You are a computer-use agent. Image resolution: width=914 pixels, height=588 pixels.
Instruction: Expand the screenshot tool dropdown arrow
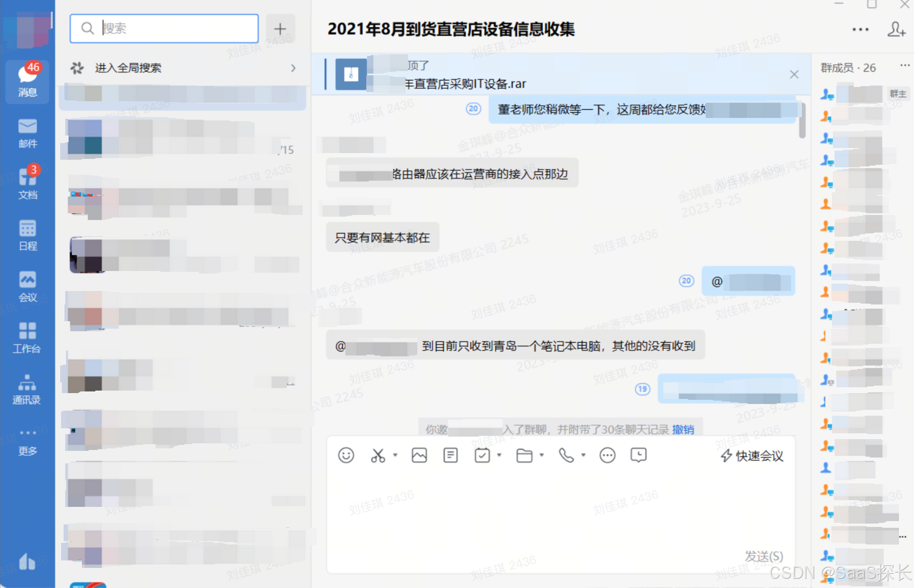395,455
